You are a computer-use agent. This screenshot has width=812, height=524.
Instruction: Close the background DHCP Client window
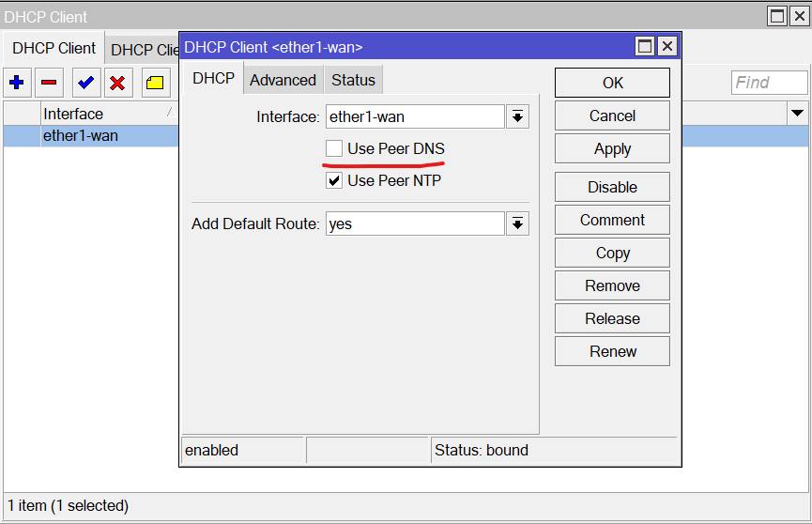click(x=800, y=16)
